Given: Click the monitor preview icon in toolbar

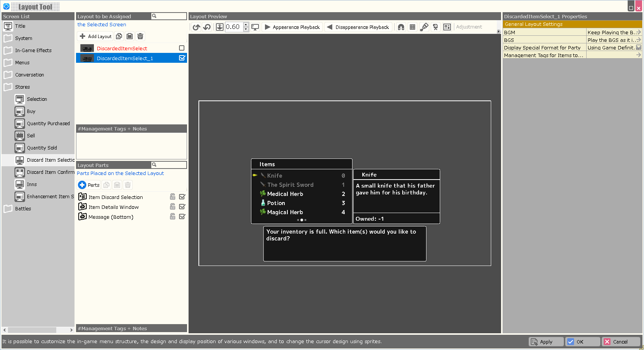Looking at the screenshot, I should 255,27.
